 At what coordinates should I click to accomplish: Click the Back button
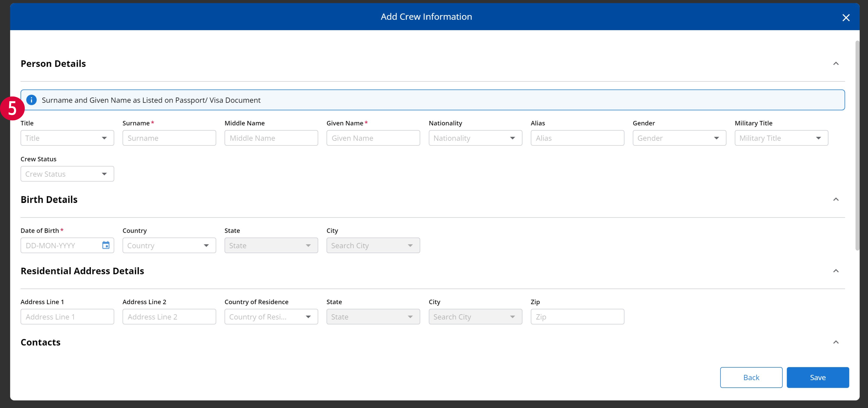point(751,377)
